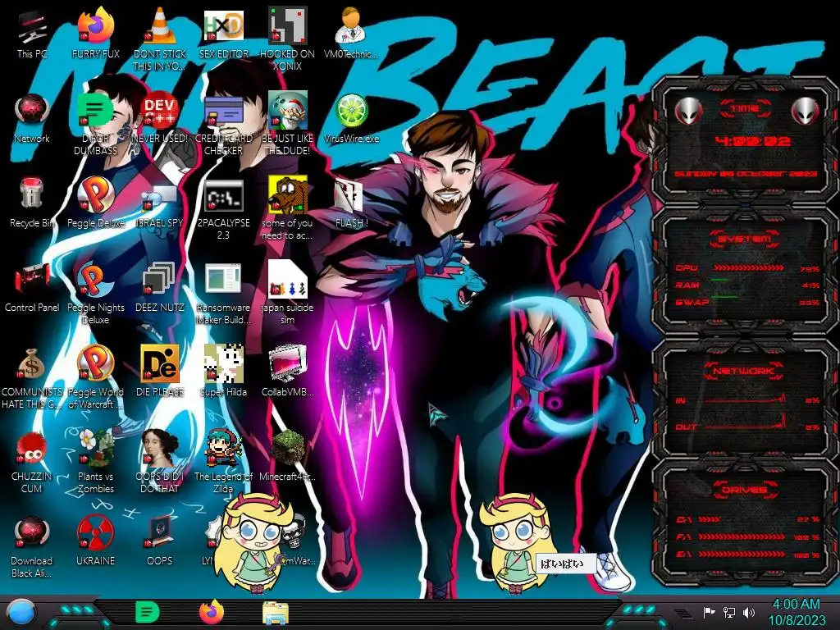Open the Ransomware Maker Build shortcut
This screenshot has height=630, width=840.
(223, 281)
